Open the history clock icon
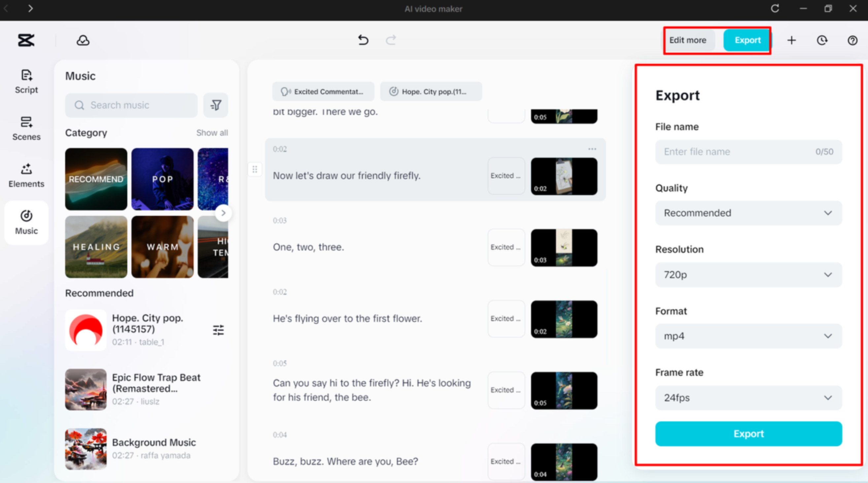The image size is (868, 483). 822,41
